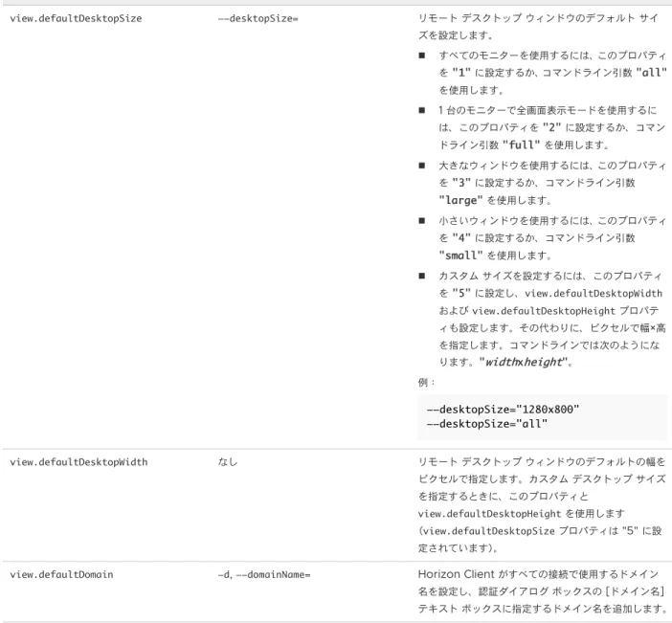Viewport: 672px width, 623px height.
Task: Click the --desktopSize="all" example line
Action: click(487, 424)
